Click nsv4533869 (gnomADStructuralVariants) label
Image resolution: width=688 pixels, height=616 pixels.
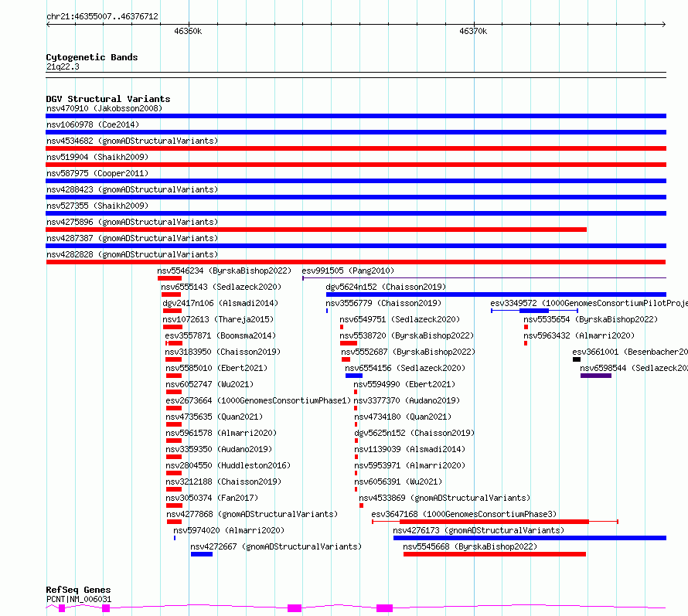tap(444, 498)
